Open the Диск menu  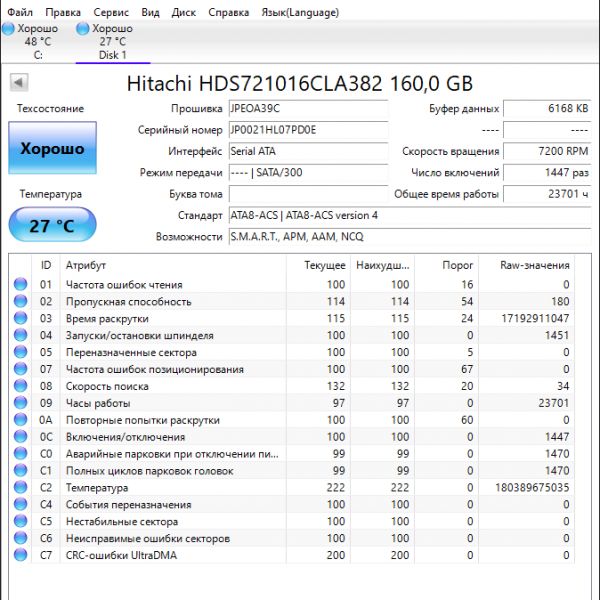(184, 12)
